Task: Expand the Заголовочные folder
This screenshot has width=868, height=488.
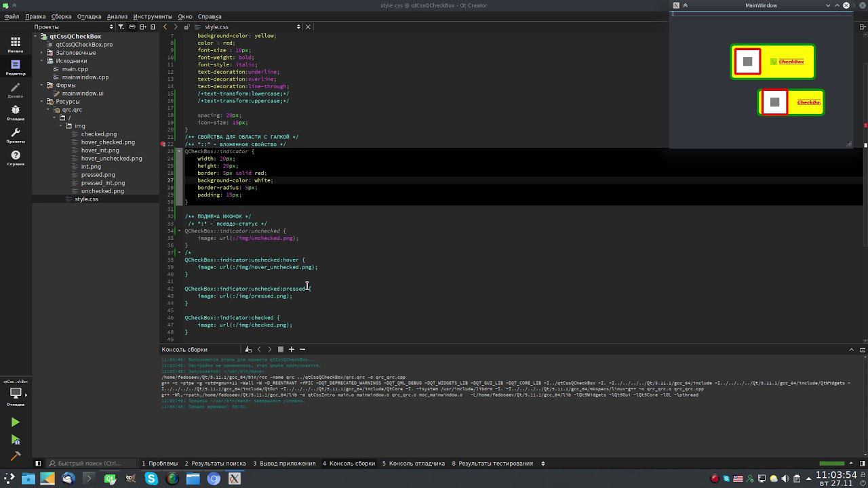Action: (41, 53)
